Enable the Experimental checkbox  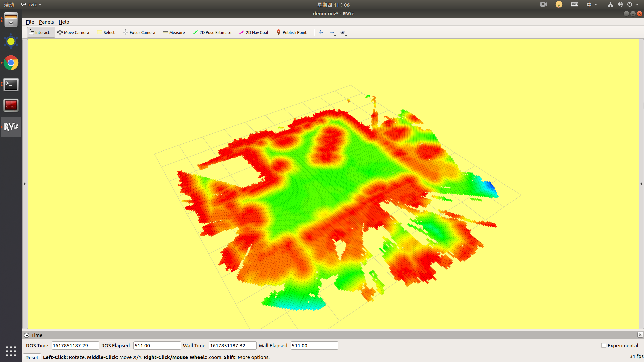(x=604, y=345)
